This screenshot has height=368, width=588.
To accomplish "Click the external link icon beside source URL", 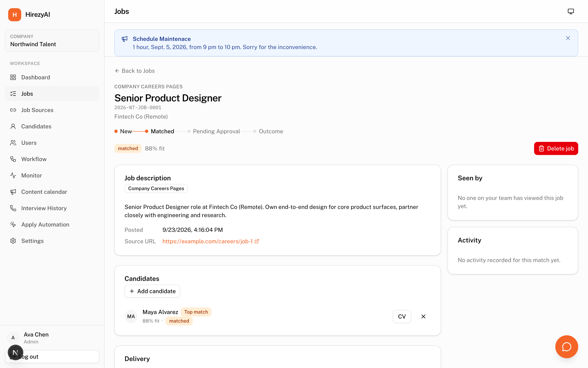I will click(x=257, y=241).
